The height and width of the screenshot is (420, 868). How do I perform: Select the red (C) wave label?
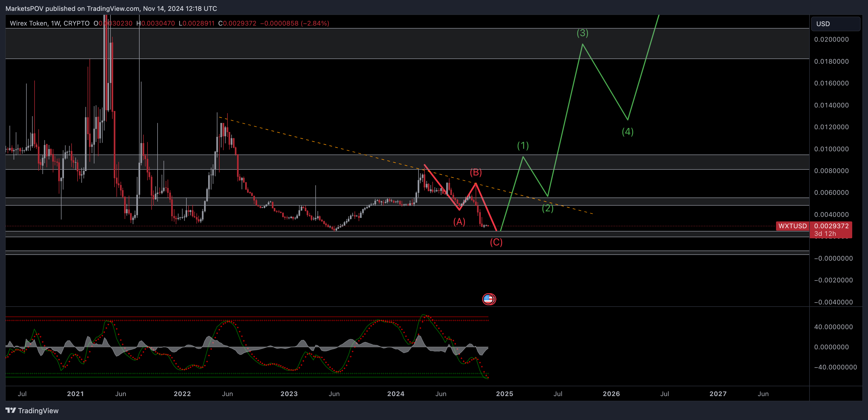pyautogui.click(x=496, y=242)
